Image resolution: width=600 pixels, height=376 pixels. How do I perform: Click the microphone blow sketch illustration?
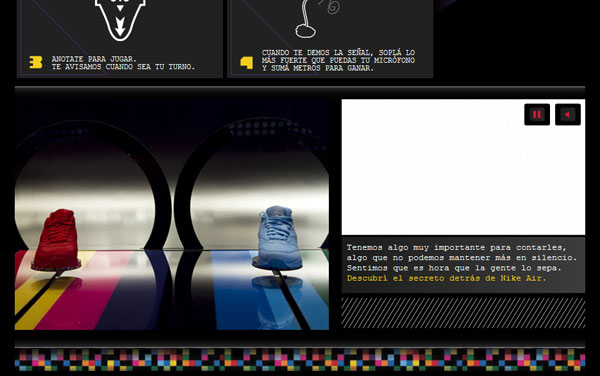317,19
